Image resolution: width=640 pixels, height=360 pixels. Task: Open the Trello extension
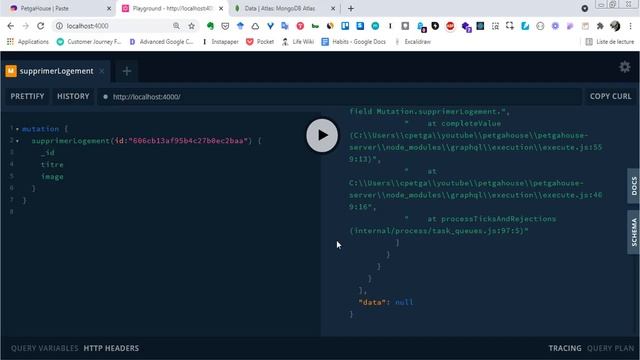(345, 26)
